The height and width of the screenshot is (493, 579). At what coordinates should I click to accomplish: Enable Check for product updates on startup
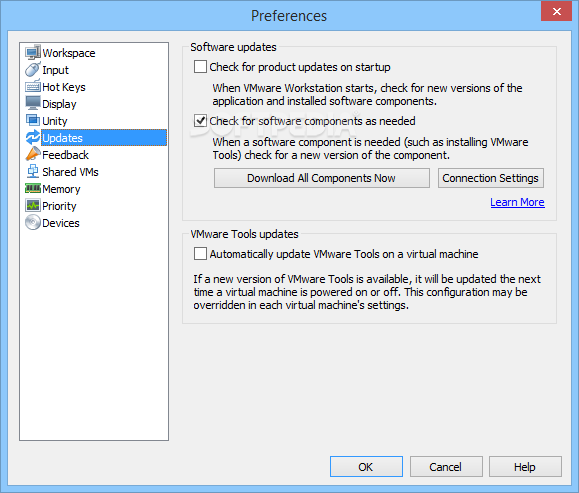(200, 67)
